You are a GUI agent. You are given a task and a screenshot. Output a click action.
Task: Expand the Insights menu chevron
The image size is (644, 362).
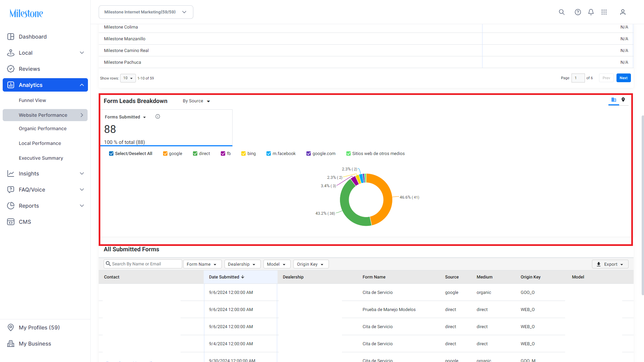tap(82, 173)
